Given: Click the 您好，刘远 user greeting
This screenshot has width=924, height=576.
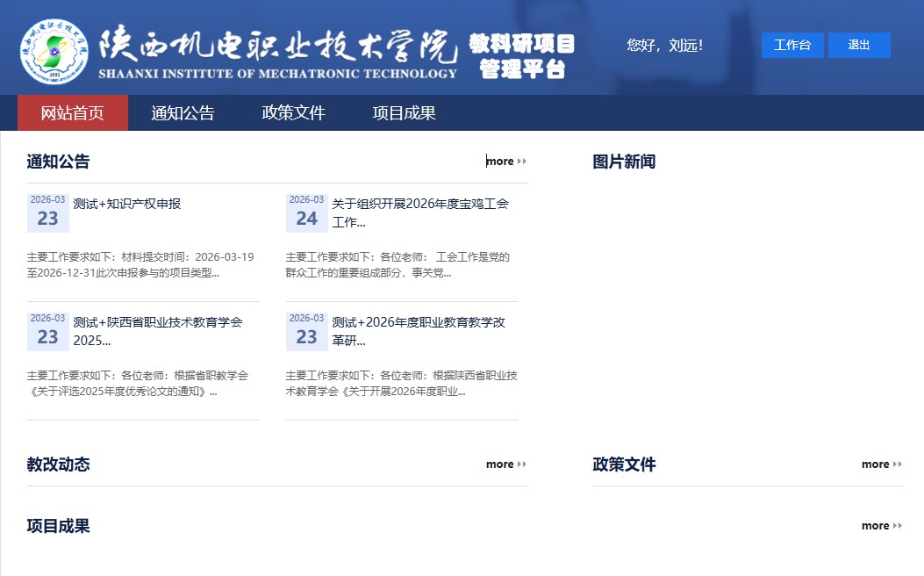Looking at the screenshot, I should coord(664,45).
